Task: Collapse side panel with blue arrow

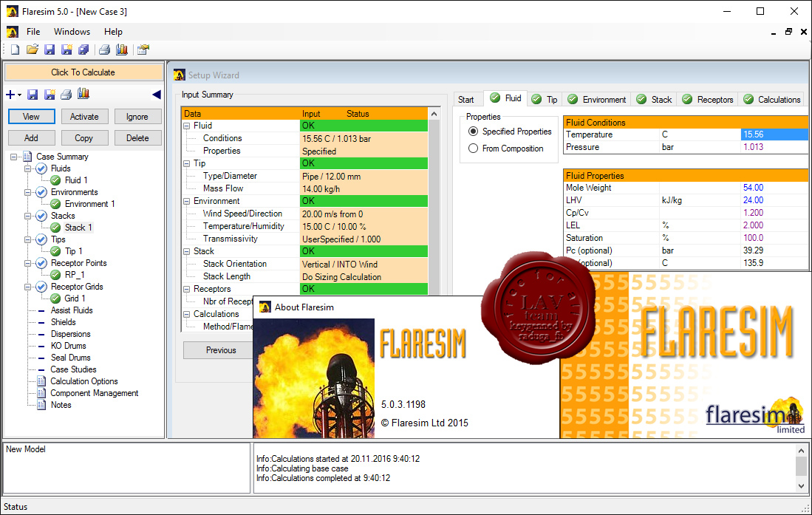Action: coord(157,95)
